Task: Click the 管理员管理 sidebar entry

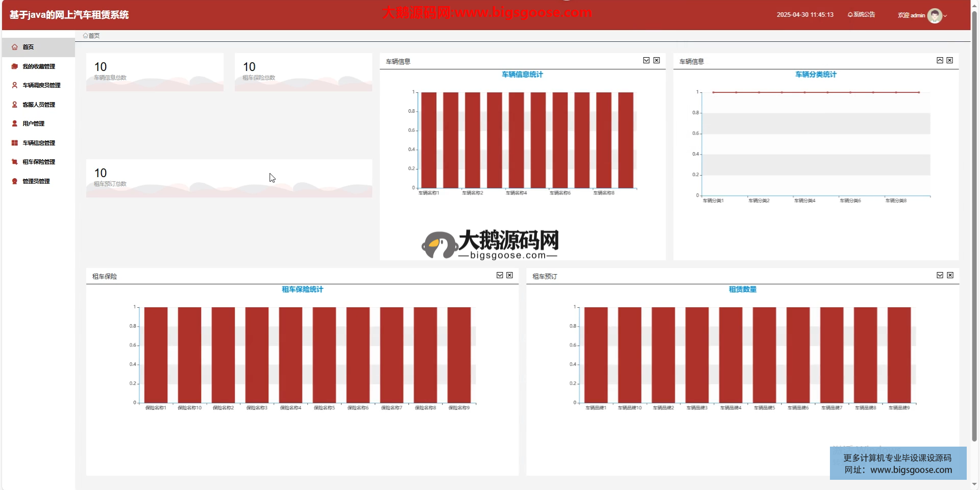Action: [36, 181]
